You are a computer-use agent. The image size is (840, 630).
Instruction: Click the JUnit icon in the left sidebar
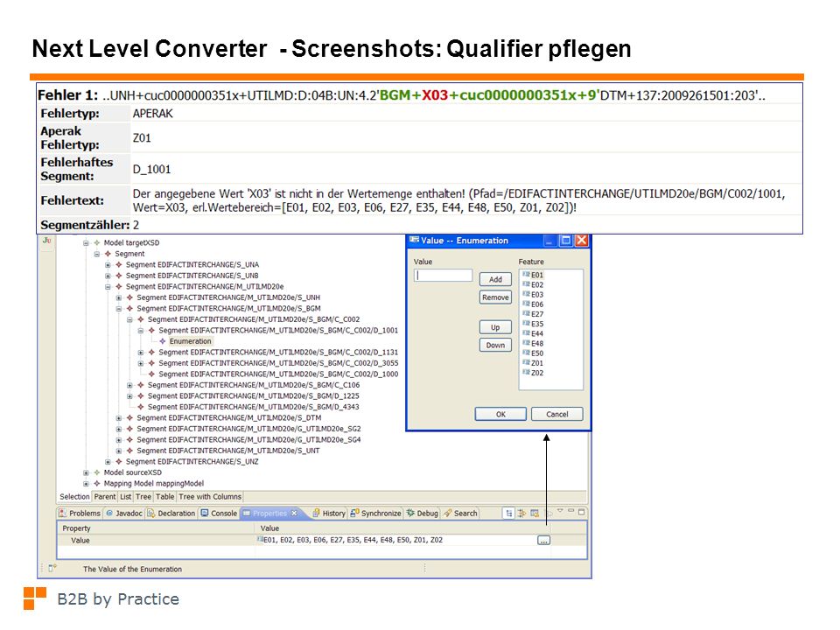[47, 241]
